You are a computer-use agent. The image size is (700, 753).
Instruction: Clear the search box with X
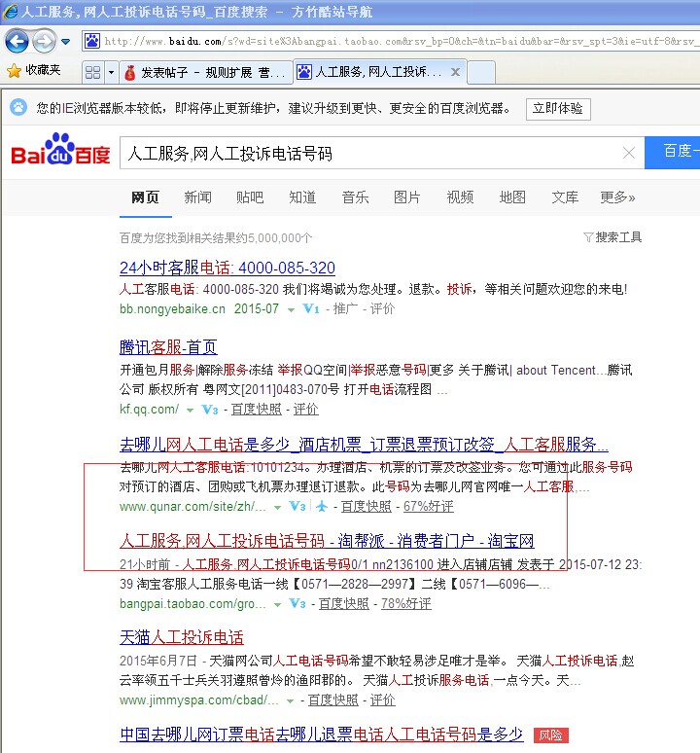[628, 153]
